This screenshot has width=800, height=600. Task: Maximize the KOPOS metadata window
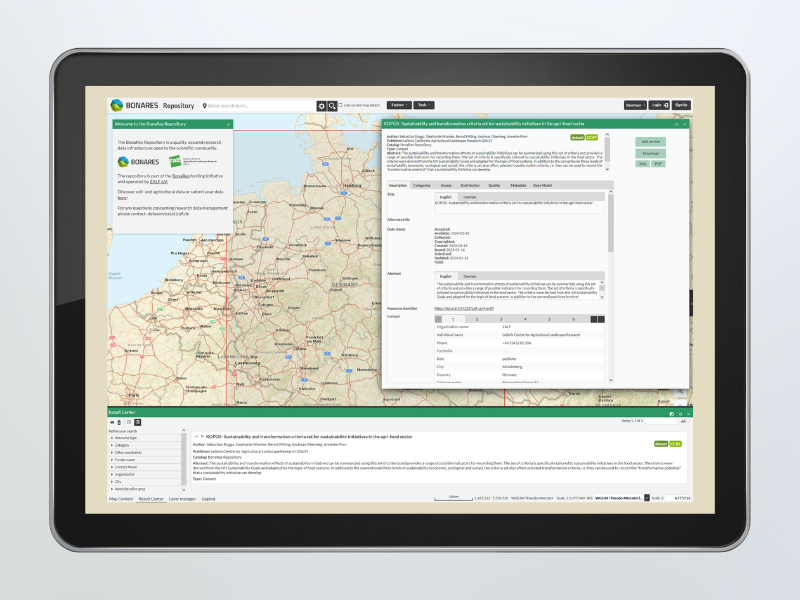[677, 124]
